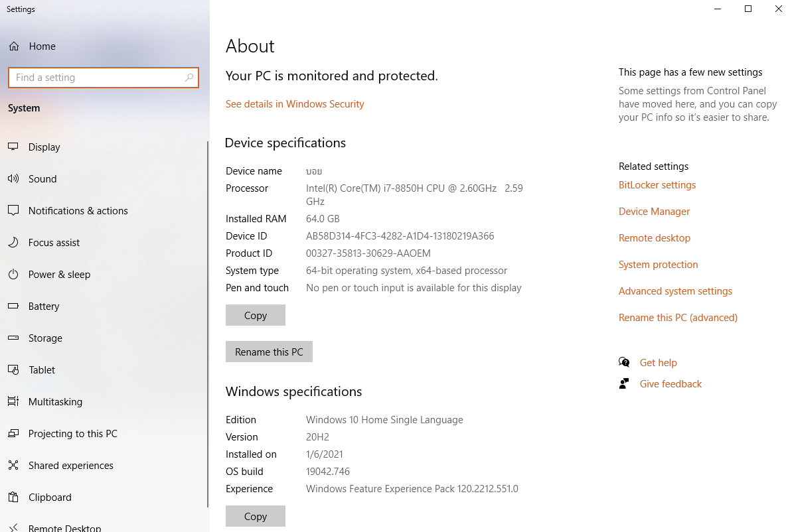Image resolution: width=788 pixels, height=532 pixels.
Task: Open See details in Windows Security
Action: click(295, 104)
